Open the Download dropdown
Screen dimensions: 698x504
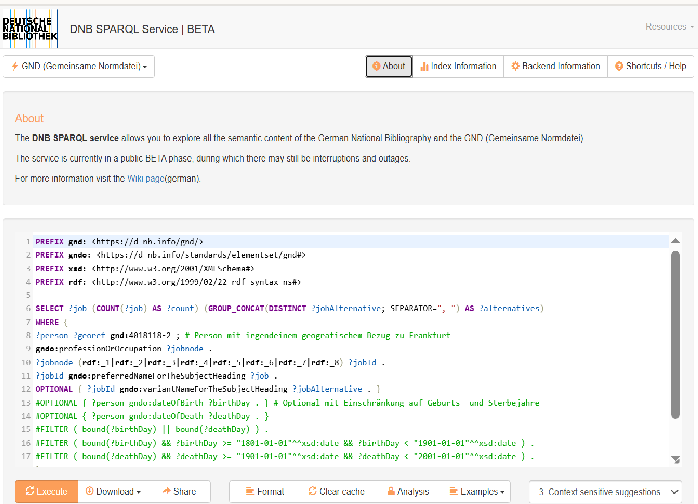(113, 492)
